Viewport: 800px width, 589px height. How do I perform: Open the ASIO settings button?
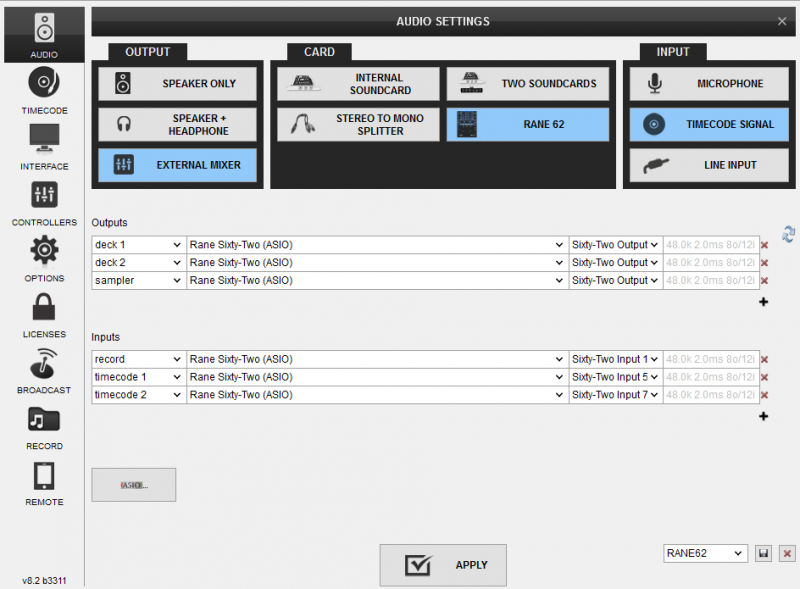134,485
